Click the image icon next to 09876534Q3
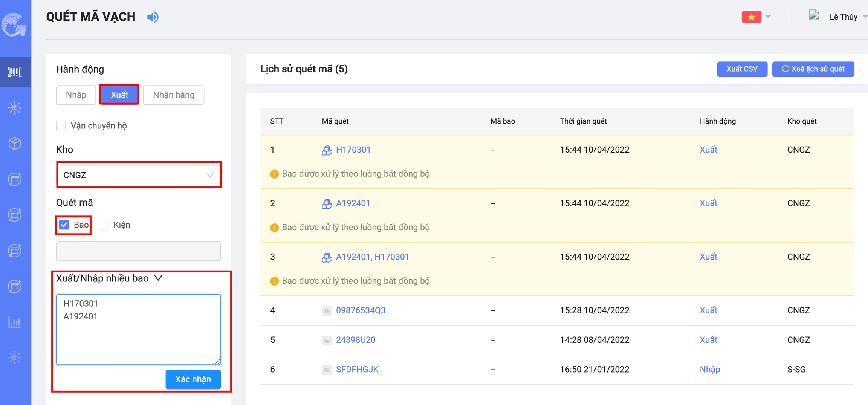 (327, 311)
